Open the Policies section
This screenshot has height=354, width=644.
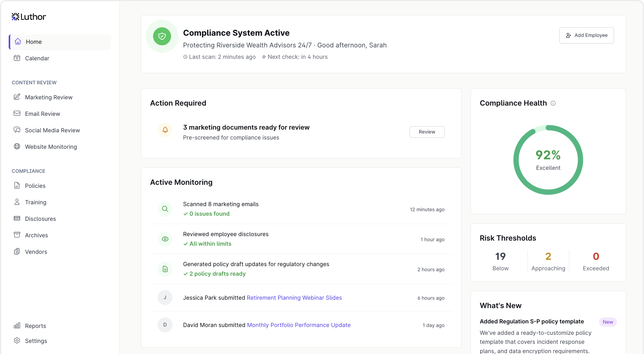[35, 185]
